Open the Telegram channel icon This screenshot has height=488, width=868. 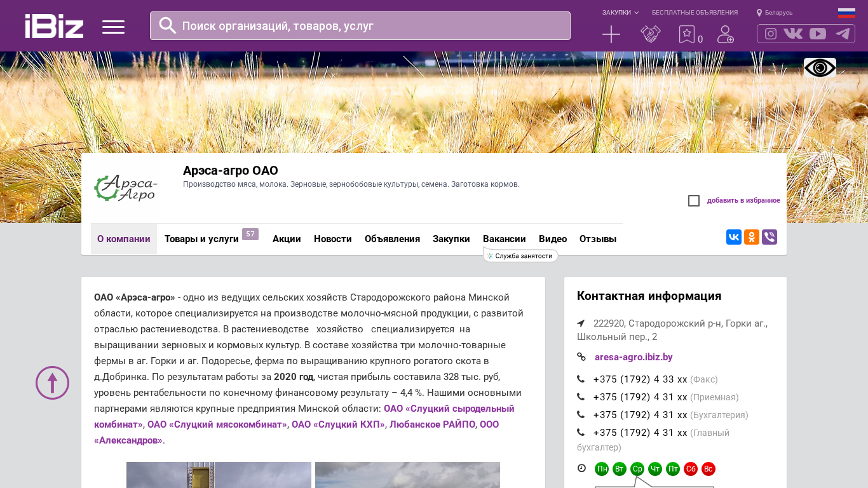pyautogui.click(x=843, y=34)
